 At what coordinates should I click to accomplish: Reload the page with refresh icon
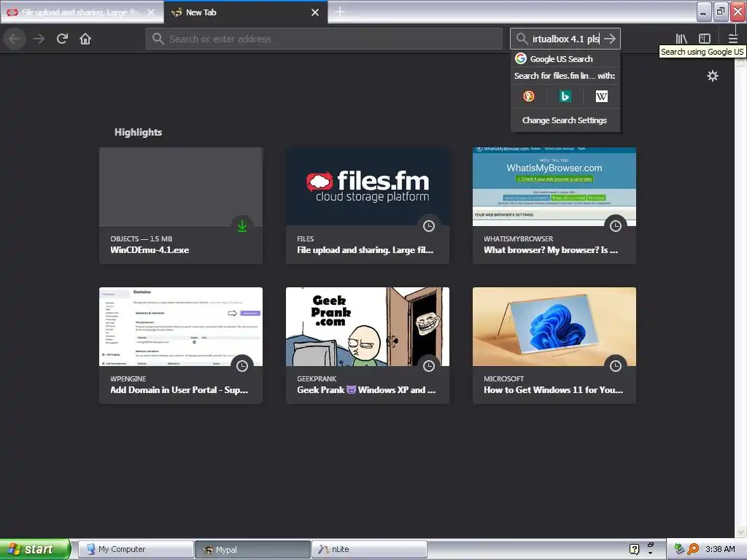(62, 39)
